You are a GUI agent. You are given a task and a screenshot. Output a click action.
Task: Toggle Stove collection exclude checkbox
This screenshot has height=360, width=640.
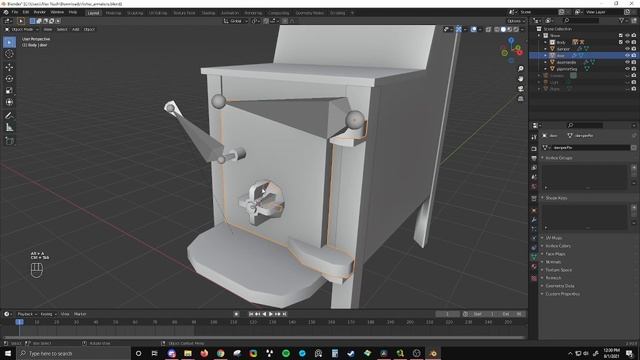[621, 36]
